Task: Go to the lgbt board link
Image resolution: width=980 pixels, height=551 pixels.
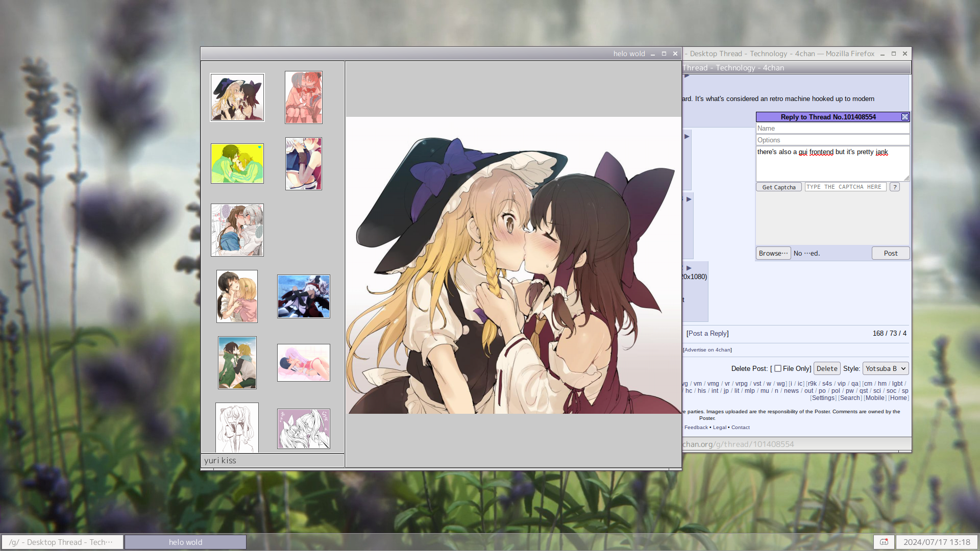Action: pos(897,384)
